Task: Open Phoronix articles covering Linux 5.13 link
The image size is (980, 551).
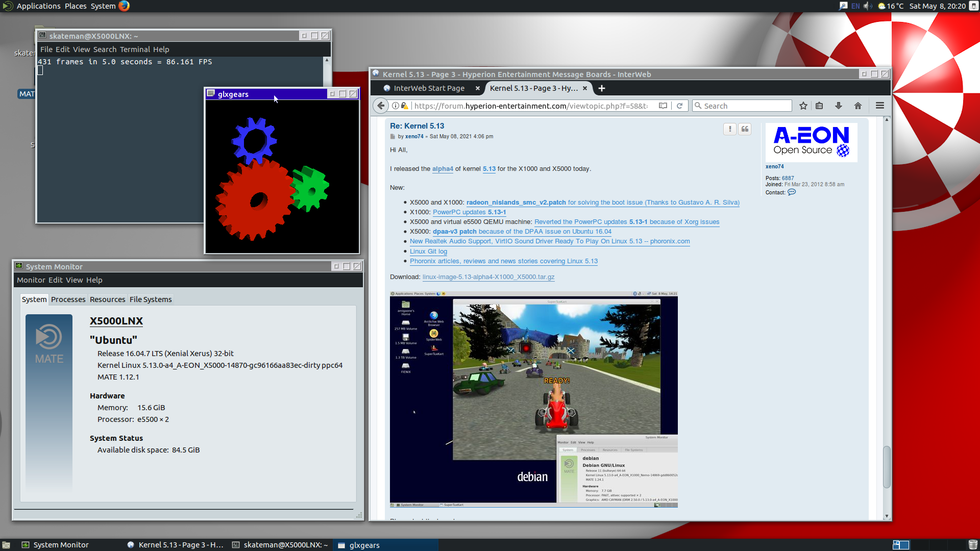Action: click(x=504, y=261)
